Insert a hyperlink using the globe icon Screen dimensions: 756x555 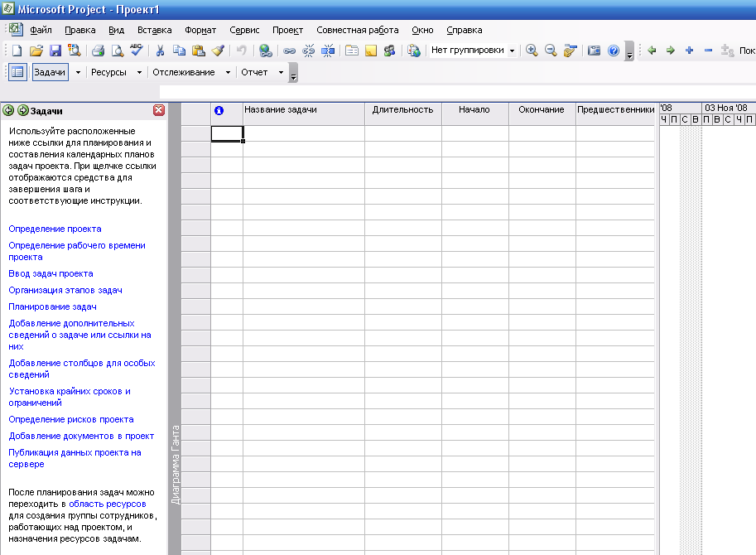pos(265,51)
